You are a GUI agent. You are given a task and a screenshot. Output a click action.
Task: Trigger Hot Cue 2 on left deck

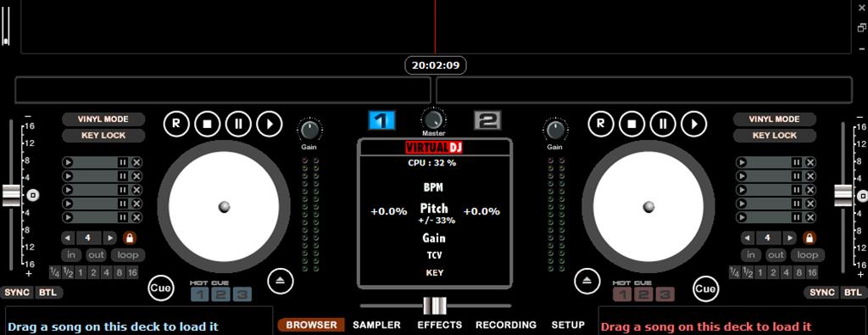pyautogui.click(x=220, y=294)
